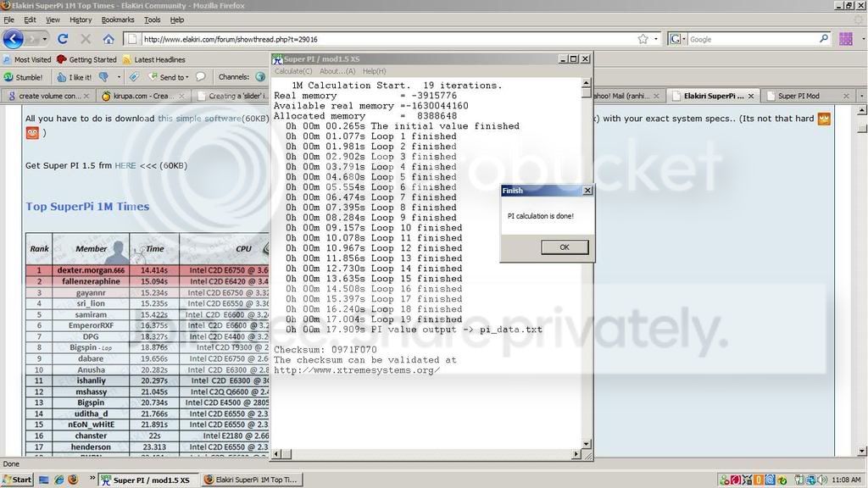Close the Finish dialog with X
Viewport: 868px width, 488px height.
(x=587, y=191)
